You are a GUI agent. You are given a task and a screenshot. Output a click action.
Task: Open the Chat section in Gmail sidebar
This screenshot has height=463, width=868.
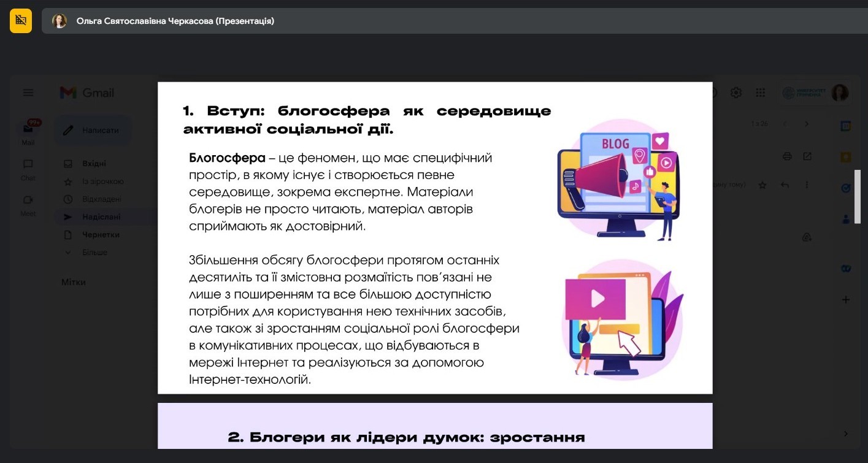[28, 167]
